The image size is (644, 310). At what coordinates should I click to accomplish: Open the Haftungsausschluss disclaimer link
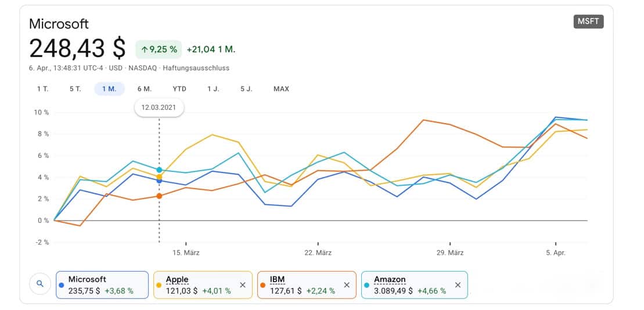click(196, 68)
